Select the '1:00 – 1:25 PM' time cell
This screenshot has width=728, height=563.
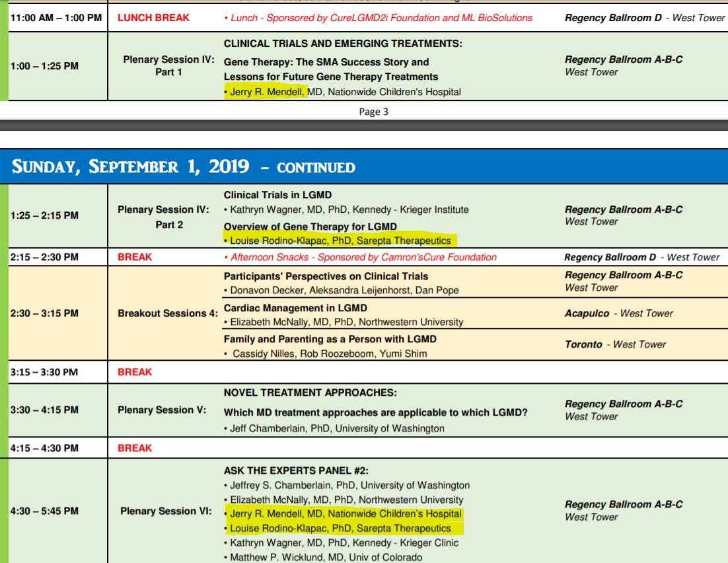click(x=44, y=67)
